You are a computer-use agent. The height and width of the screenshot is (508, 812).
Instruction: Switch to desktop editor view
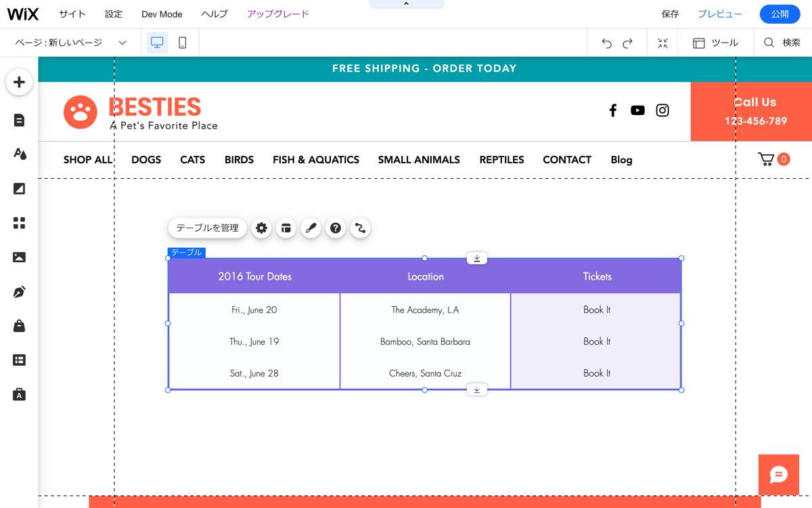[157, 43]
